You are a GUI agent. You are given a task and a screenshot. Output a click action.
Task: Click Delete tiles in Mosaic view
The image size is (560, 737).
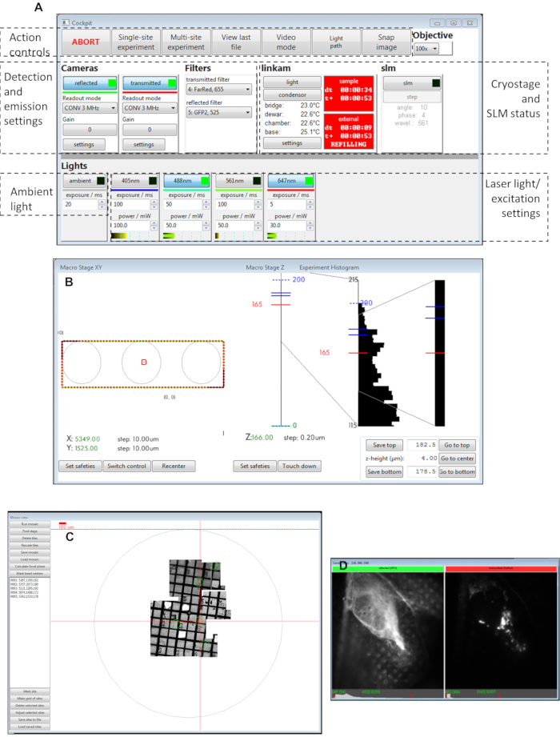pyautogui.click(x=30, y=539)
